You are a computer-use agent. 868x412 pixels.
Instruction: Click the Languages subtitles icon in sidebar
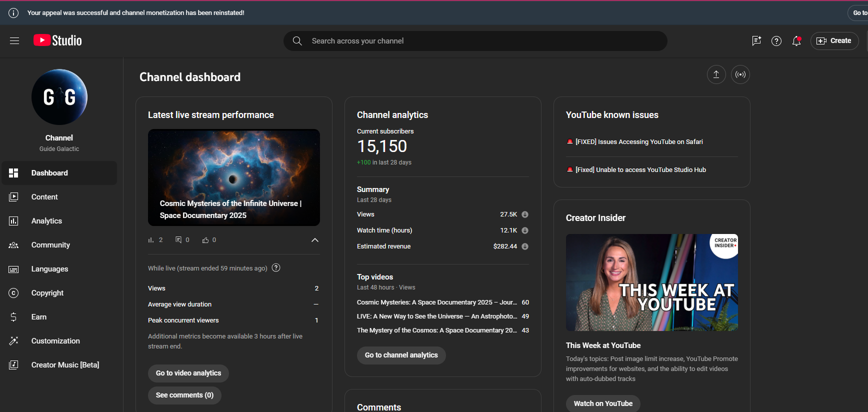click(13, 269)
